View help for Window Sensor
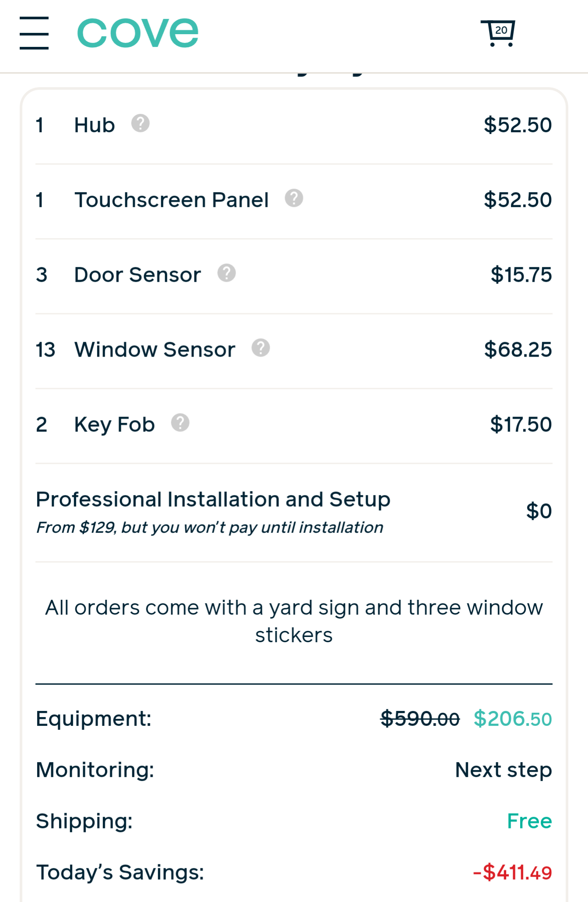The height and width of the screenshot is (902, 588). pos(261,348)
